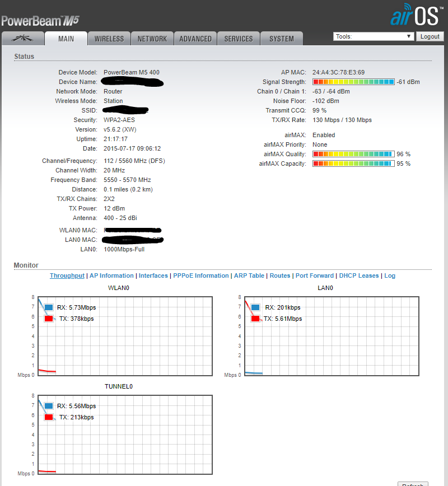Go to the ADVANCED tab
448x486 pixels.
[195, 39]
